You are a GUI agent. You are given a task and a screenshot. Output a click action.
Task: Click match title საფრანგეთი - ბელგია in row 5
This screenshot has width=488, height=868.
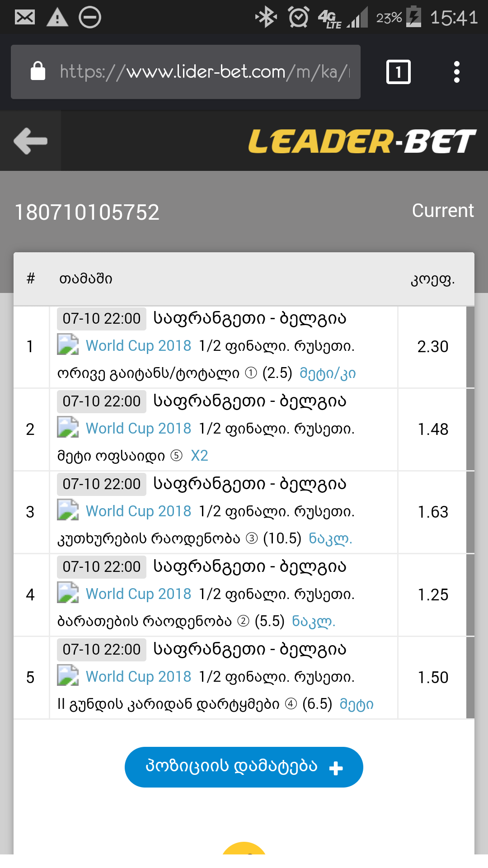250,649
